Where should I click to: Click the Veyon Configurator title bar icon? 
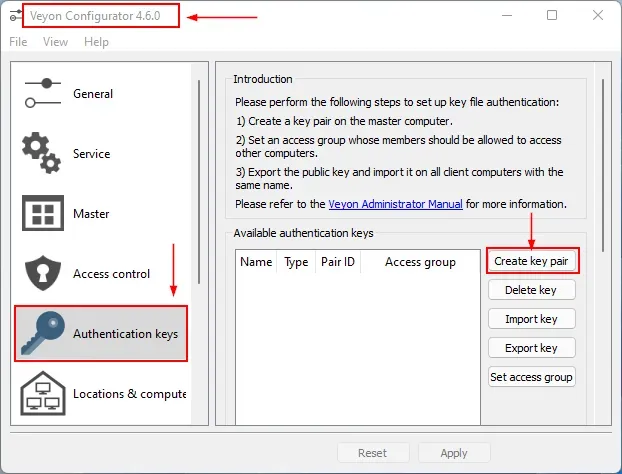click(16, 15)
